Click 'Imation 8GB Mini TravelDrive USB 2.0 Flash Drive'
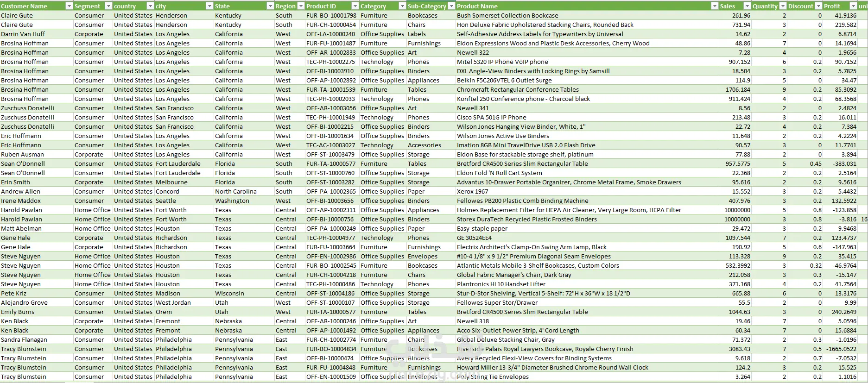The width and height of the screenshot is (868, 383). [587, 145]
